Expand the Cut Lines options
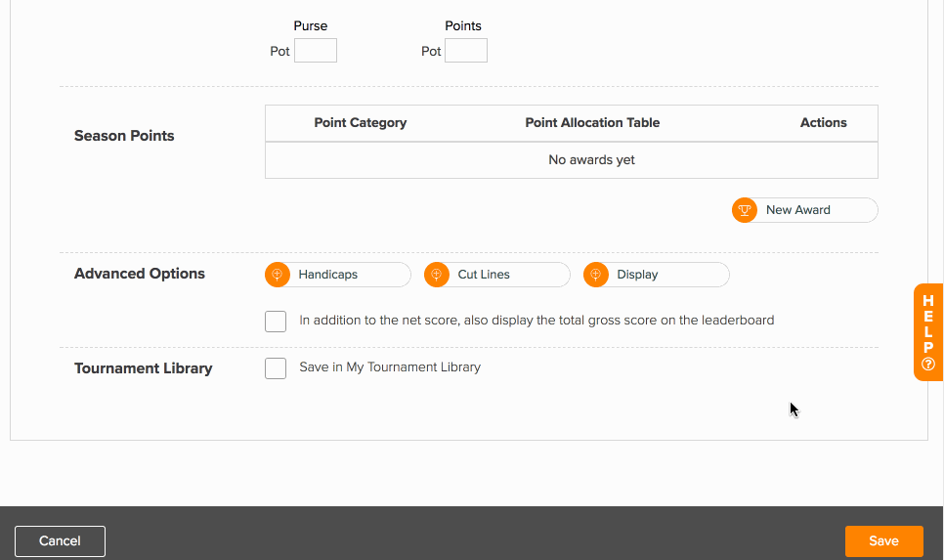The image size is (944, 560). (x=497, y=275)
